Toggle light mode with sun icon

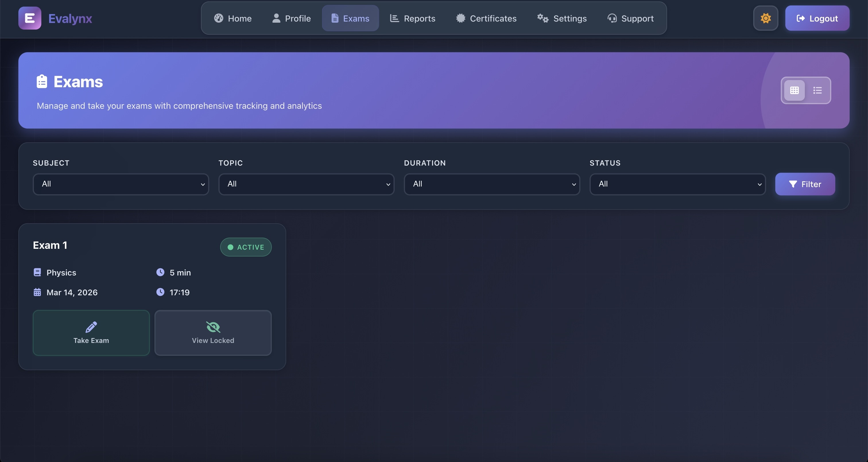point(766,18)
